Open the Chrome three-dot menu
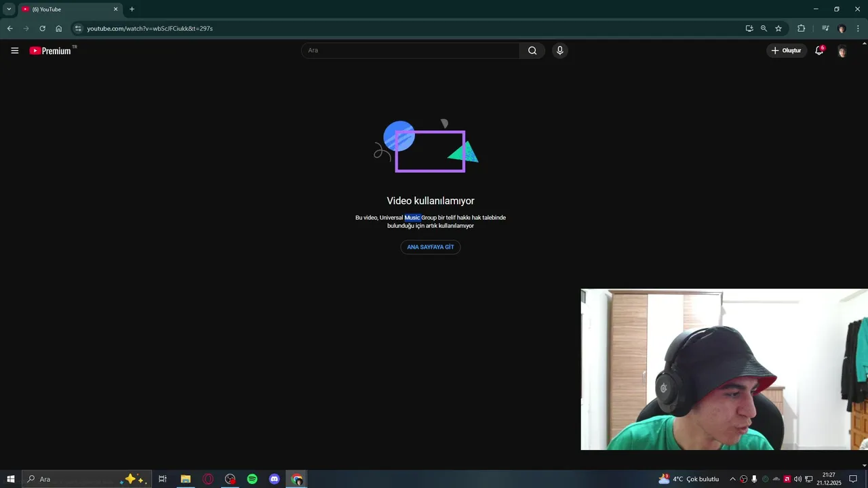 pos(858,28)
